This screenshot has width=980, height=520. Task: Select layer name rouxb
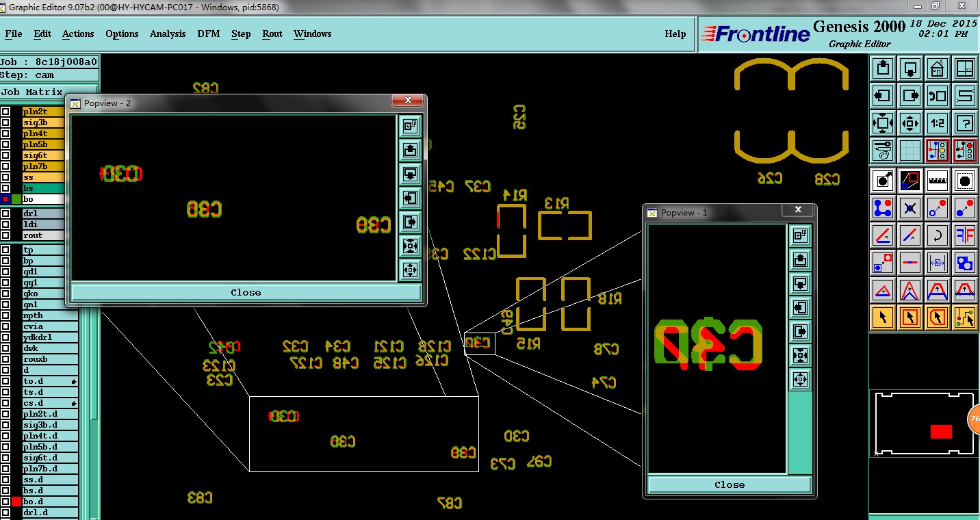51,359
